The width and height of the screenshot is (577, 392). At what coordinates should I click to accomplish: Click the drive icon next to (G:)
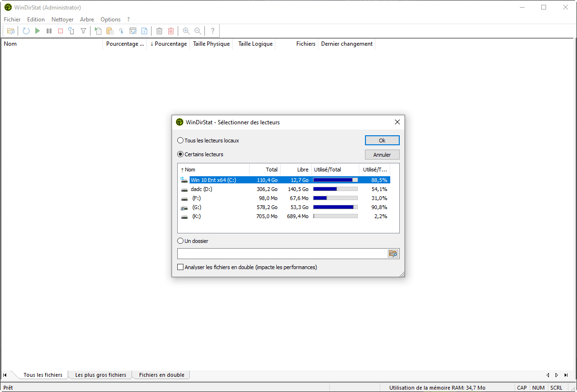[184, 207]
